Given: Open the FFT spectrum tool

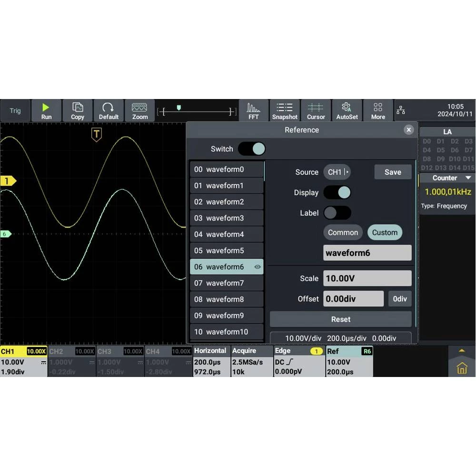Looking at the screenshot, I should (x=253, y=111).
